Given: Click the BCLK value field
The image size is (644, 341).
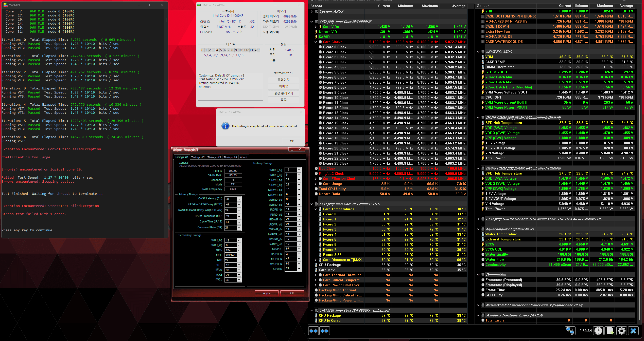Looking at the screenshot, I should click(233, 171).
